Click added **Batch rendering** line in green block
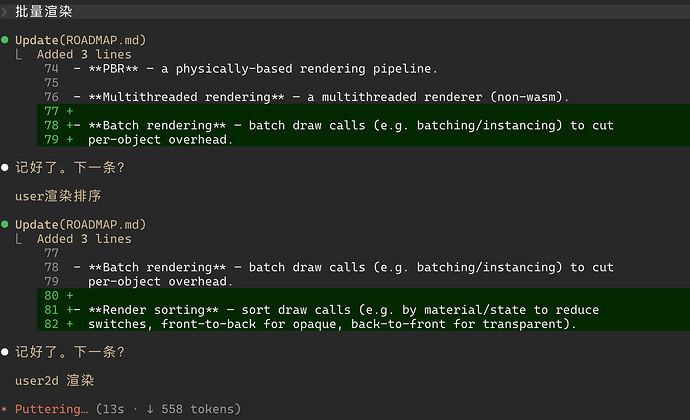The image size is (690, 420). click(351, 125)
